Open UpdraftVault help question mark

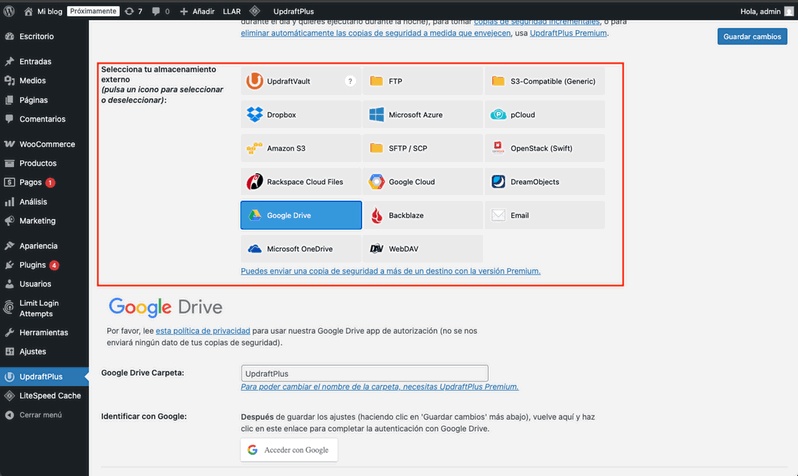click(x=350, y=81)
